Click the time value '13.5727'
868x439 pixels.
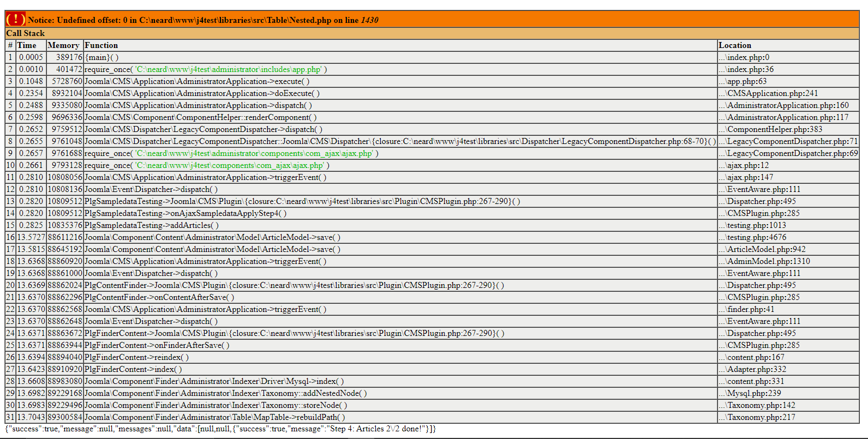[x=31, y=237]
